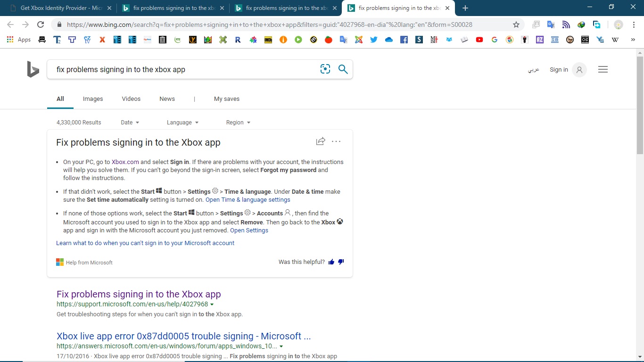The width and height of the screenshot is (644, 362).
Task: Click the Bing logo icon
Action: (x=33, y=70)
